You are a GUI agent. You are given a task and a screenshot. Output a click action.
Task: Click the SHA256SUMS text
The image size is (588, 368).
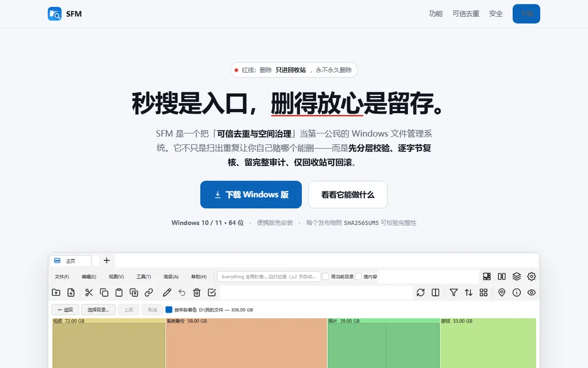click(x=361, y=223)
